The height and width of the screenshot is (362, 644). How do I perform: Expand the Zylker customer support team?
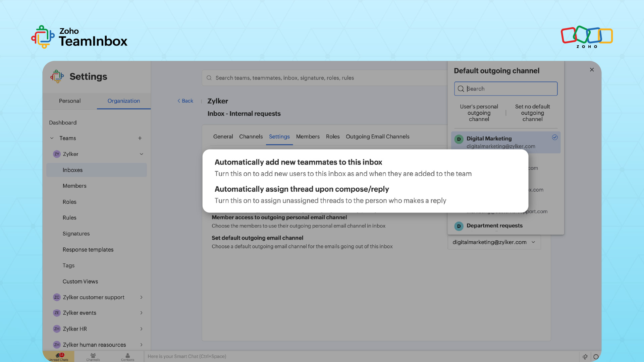point(142,297)
